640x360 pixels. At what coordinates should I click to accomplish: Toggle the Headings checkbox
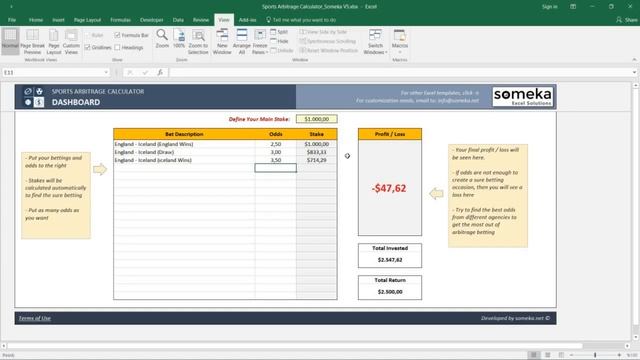[118, 47]
